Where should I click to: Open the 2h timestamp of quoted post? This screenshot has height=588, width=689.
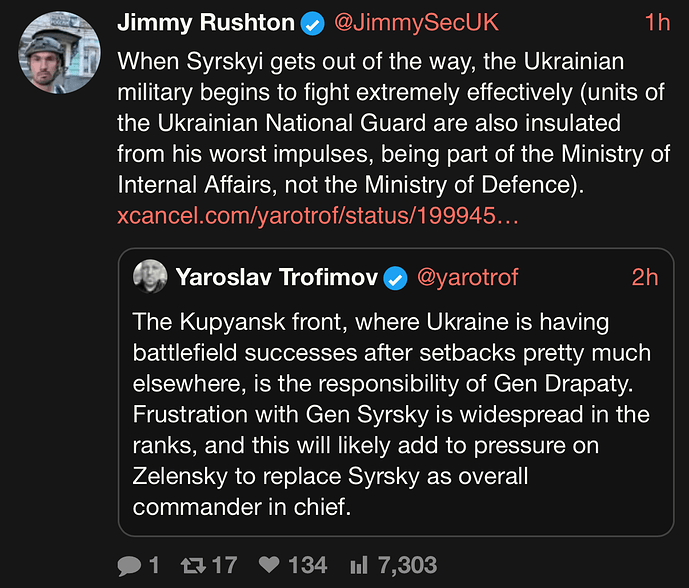pyautogui.click(x=645, y=277)
